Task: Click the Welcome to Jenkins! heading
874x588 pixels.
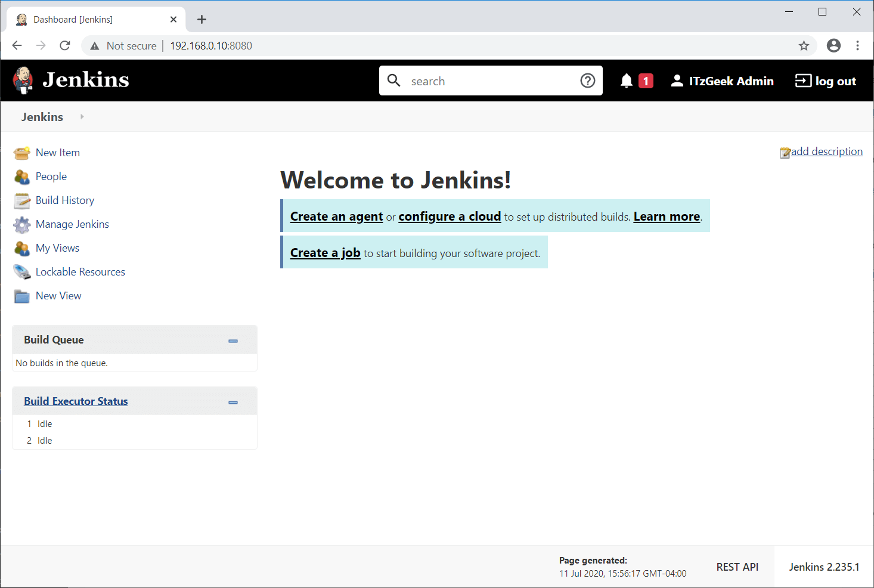Action: [x=395, y=180]
